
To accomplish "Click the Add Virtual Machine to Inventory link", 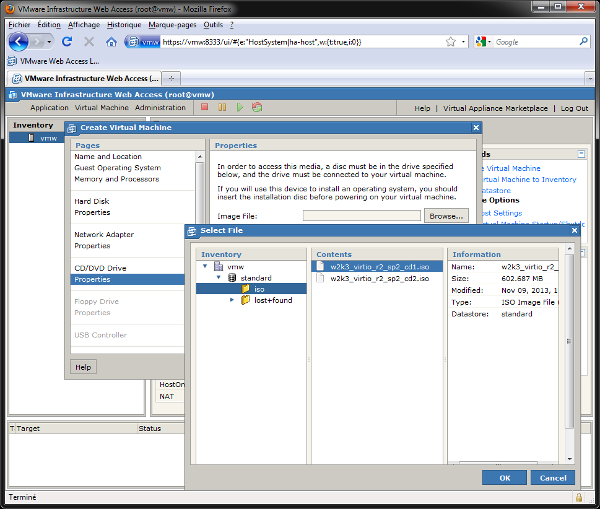I will (529, 179).
